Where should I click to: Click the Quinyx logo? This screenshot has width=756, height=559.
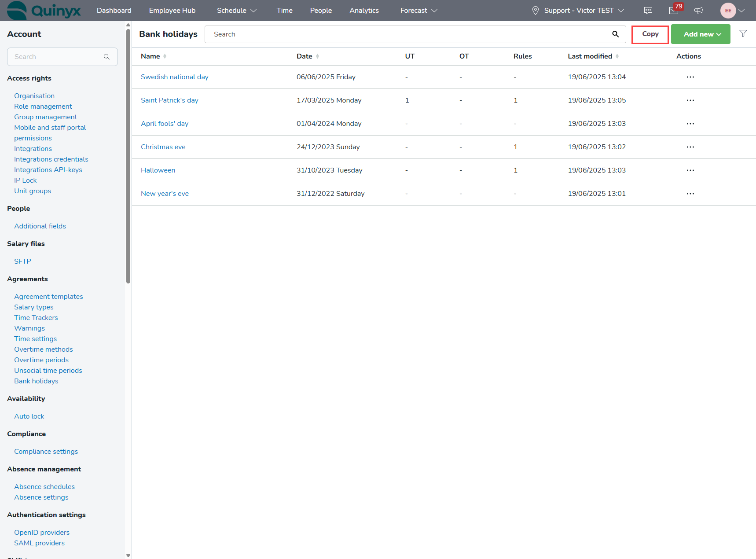[44, 11]
